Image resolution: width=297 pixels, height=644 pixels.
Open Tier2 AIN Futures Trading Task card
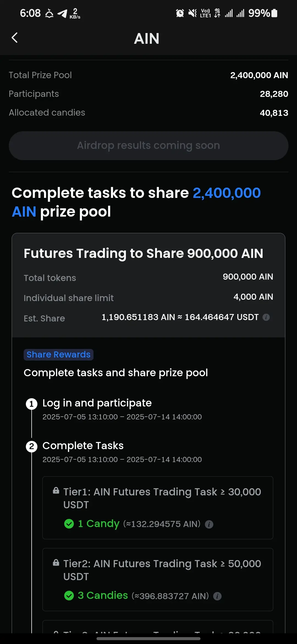[x=158, y=580]
